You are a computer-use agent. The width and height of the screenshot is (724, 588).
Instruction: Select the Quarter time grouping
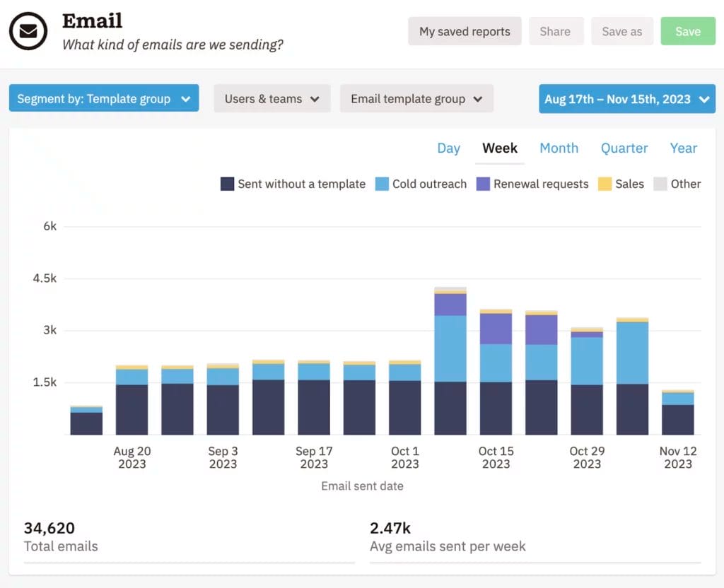[x=624, y=148]
